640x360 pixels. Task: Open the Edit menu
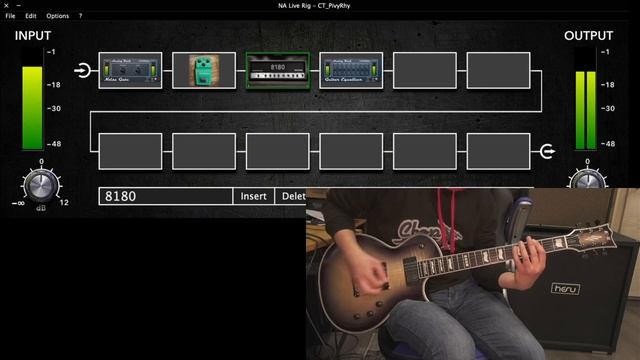click(x=31, y=16)
